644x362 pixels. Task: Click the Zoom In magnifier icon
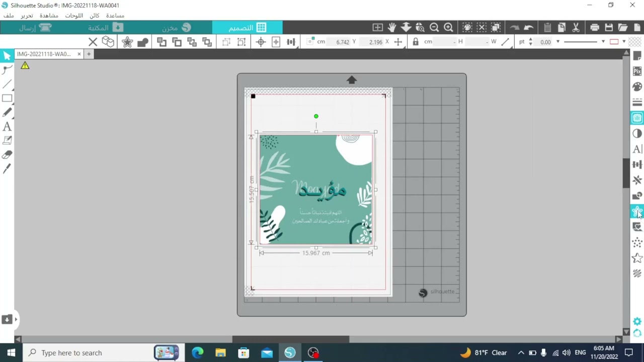tap(448, 28)
